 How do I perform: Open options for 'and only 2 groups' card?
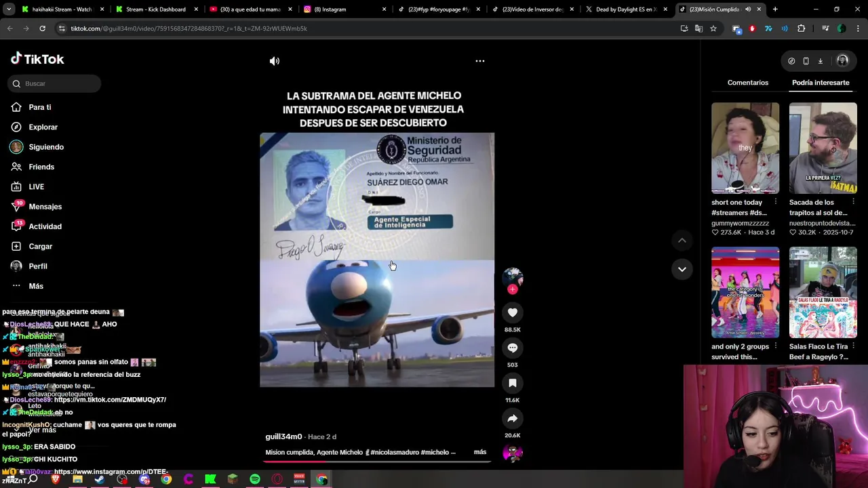coord(776,346)
